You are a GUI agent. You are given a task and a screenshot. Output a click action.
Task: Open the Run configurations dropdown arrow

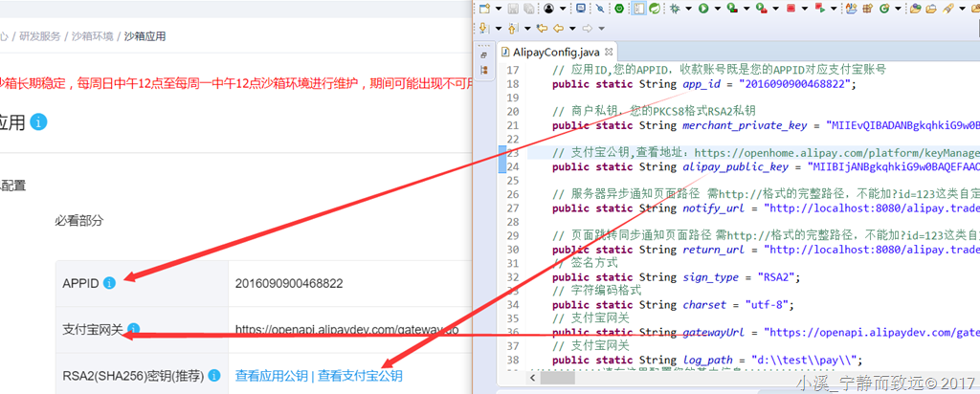(718, 8)
